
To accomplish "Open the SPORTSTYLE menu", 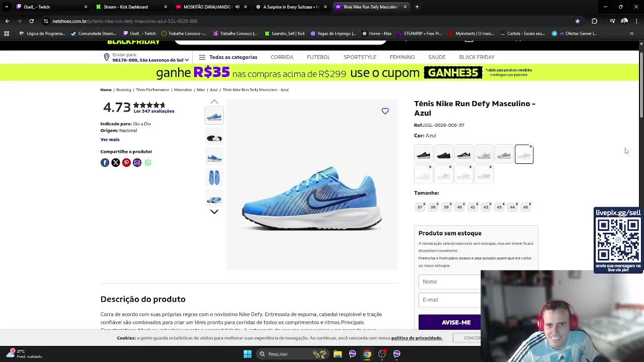I will click(x=360, y=57).
